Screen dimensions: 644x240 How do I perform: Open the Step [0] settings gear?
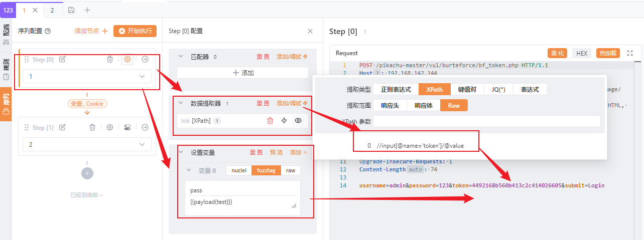coord(127,59)
